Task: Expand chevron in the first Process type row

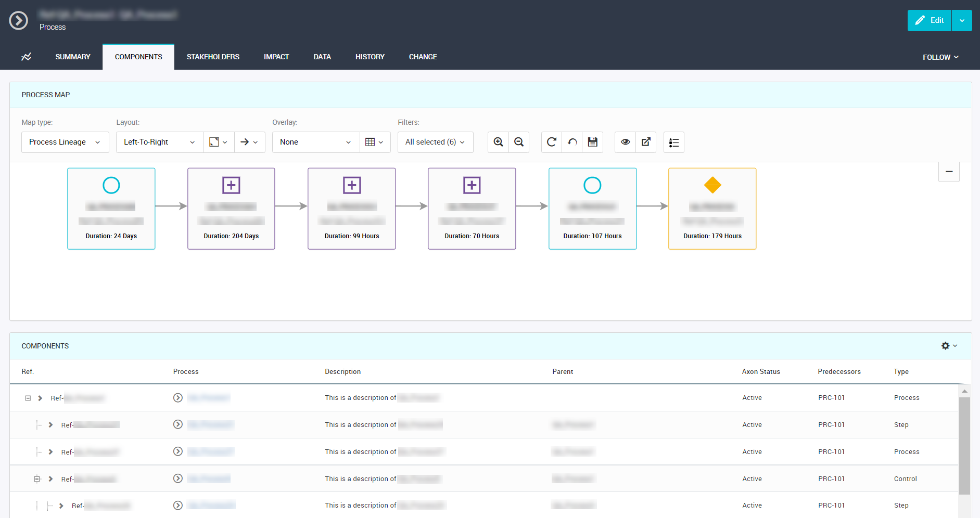Action: click(40, 398)
